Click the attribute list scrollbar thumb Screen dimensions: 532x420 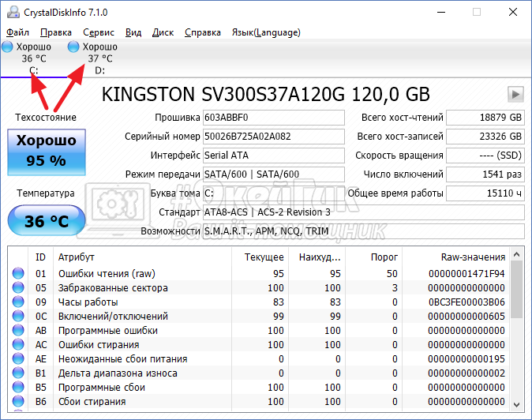[517, 290]
